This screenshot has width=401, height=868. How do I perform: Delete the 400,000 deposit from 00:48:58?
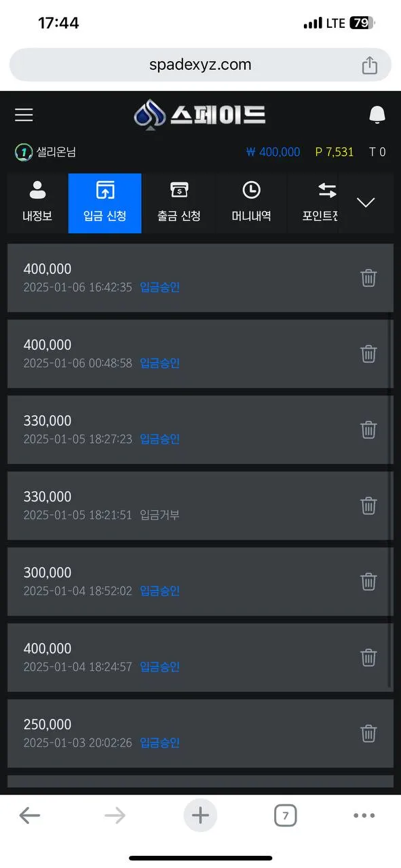(368, 353)
